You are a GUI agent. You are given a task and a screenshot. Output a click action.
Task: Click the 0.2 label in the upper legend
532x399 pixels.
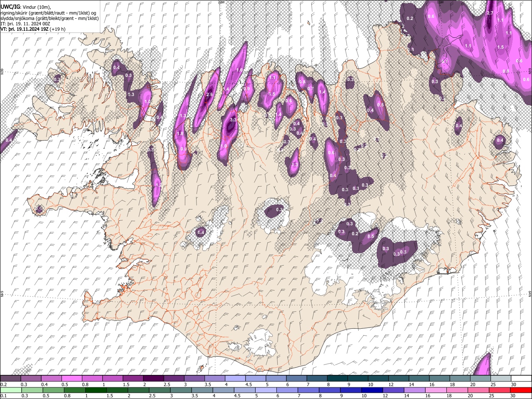4,384
